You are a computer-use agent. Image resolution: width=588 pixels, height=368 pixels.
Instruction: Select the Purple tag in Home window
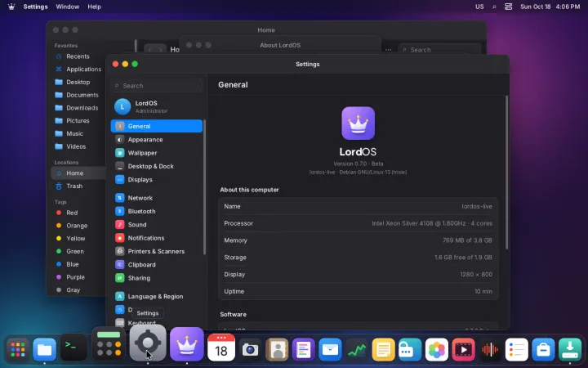tap(78, 277)
